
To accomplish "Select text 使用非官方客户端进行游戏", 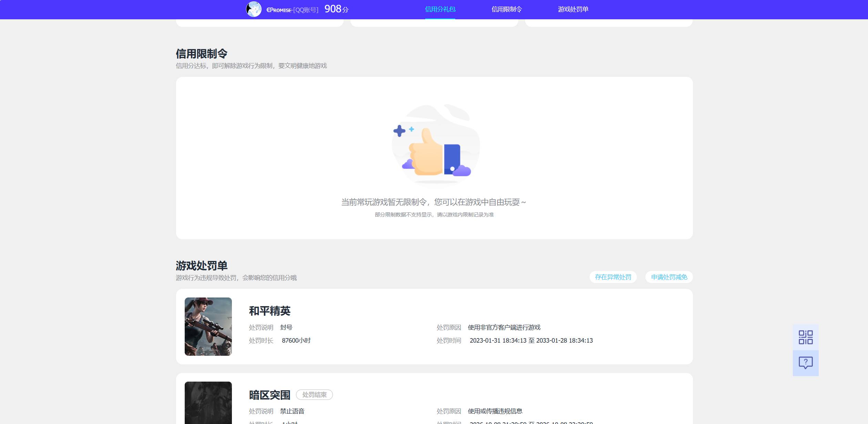I will pos(504,327).
